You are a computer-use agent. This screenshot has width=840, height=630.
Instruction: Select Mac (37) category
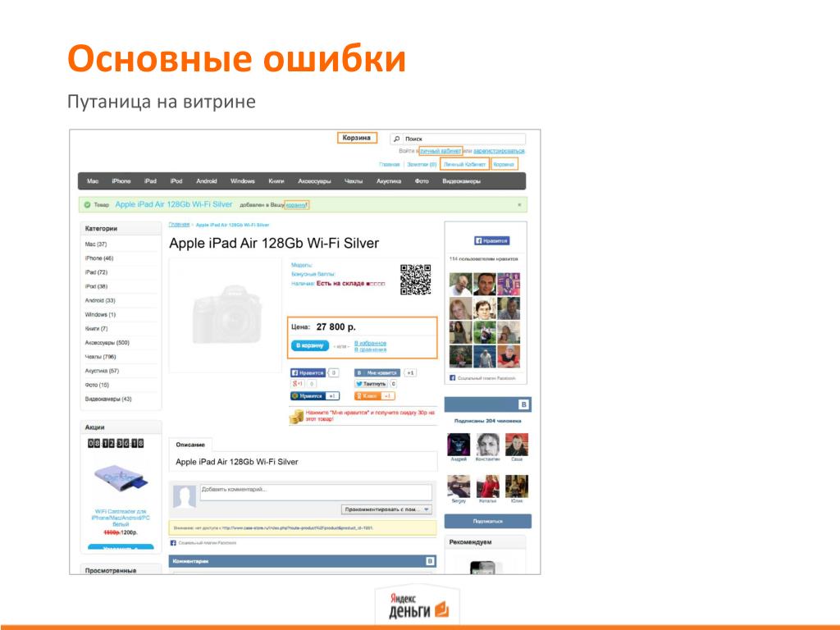click(96, 244)
